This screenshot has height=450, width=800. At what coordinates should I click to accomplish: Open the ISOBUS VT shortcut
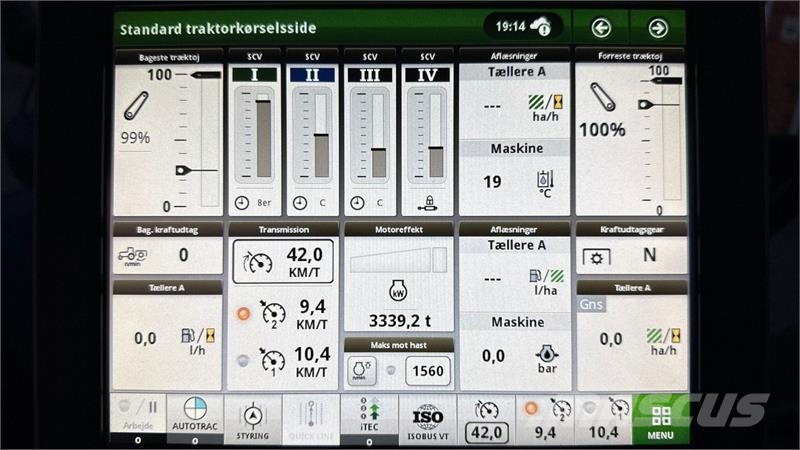click(428, 422)
